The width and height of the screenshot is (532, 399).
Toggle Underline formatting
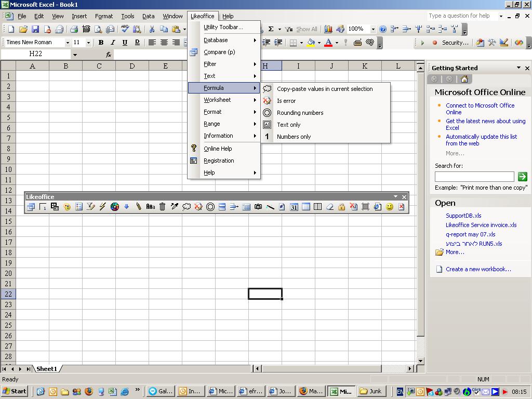pos(125,43)
